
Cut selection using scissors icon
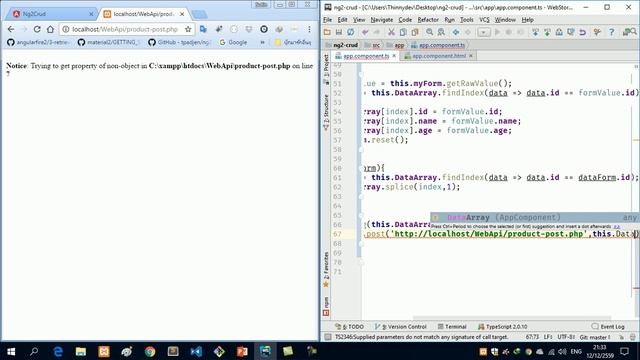coord(391,32)
